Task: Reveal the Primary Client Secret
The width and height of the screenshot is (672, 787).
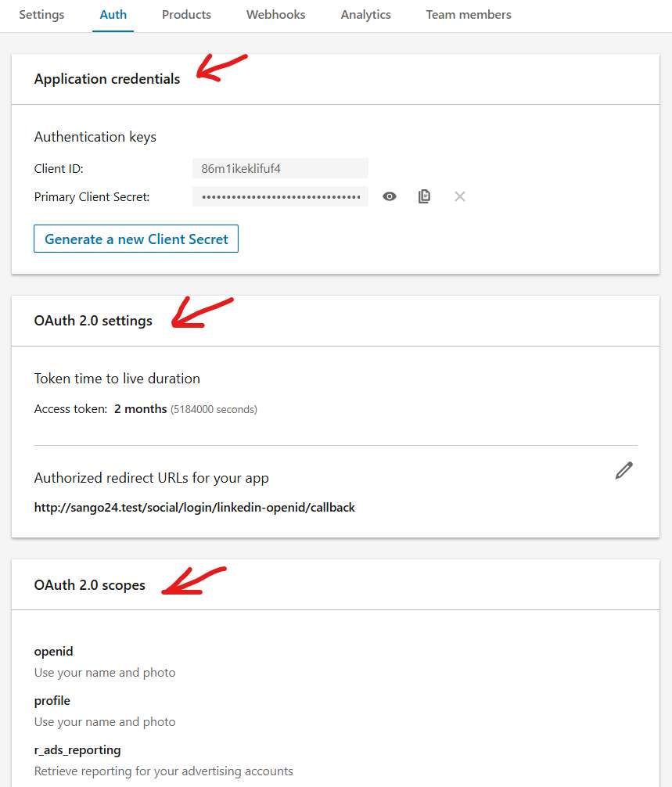Action: click(389, 196)
